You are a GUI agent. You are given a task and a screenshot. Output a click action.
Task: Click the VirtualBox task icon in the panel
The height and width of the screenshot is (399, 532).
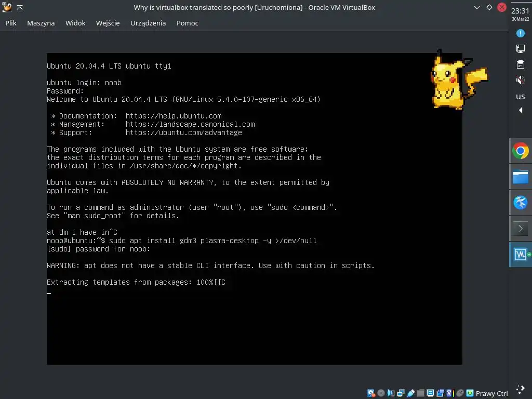point(521,255)
